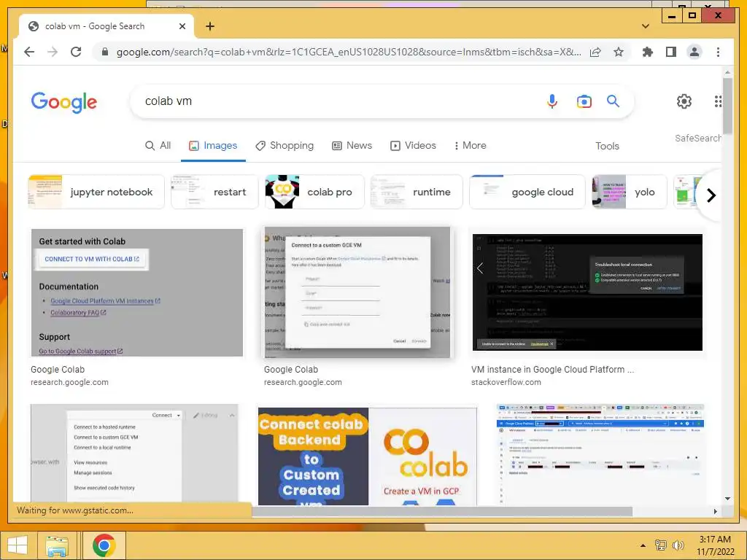Screen dimensions: 747x560
Task: Bookmark this page with the star icon
Action: click(x=619, y=52)
